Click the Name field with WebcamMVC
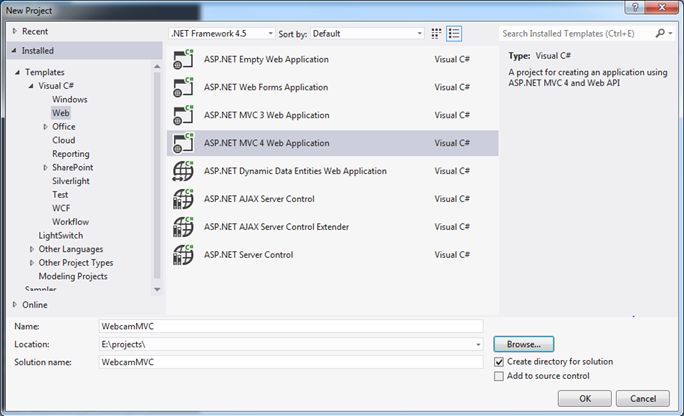The width and height of the screenshot is (684, 416). tap(291, 326)
